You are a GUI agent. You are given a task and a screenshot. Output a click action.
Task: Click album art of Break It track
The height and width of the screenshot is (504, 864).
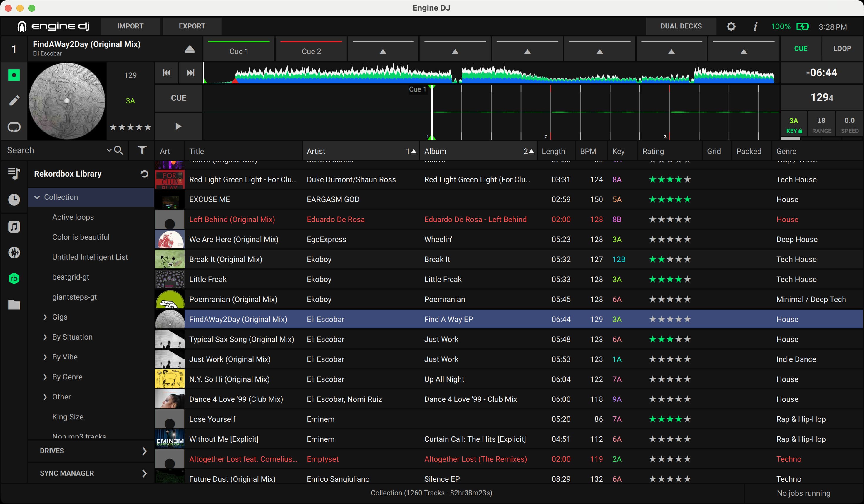point(170,259)
